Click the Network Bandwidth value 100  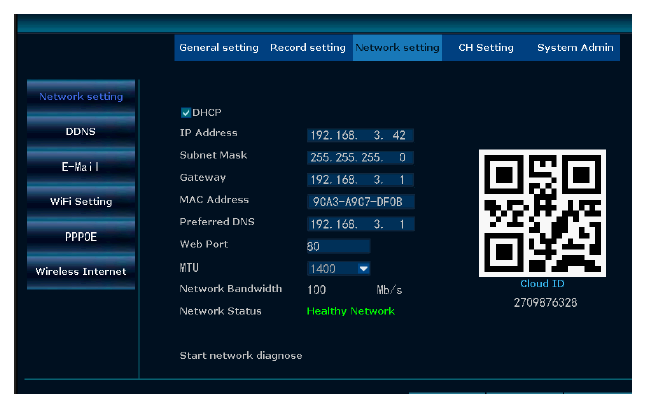point(316,290)
